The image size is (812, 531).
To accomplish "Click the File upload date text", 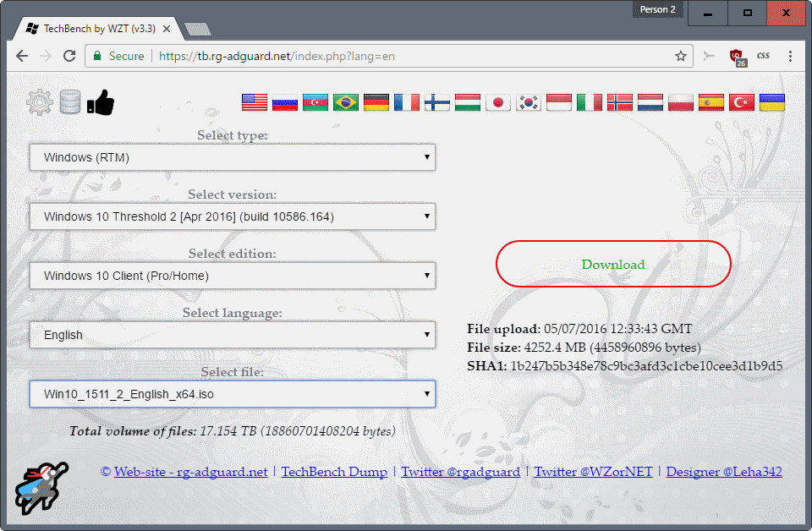I will [x=579, y=329].
